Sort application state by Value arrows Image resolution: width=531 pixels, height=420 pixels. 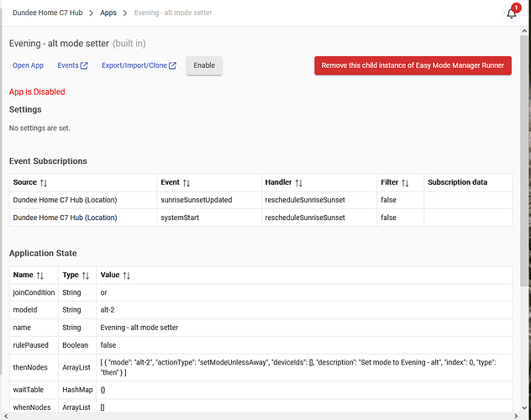[x=126, y=276]
